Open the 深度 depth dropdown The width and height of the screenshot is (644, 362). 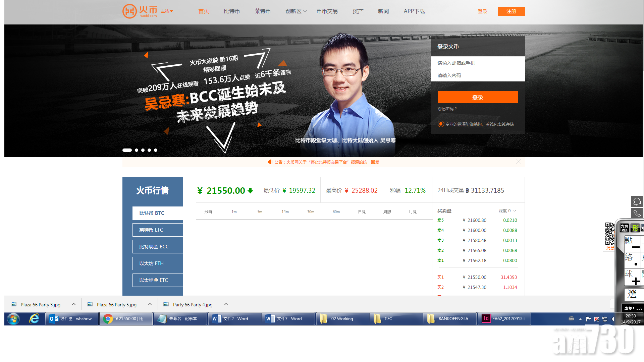(507, 211)
